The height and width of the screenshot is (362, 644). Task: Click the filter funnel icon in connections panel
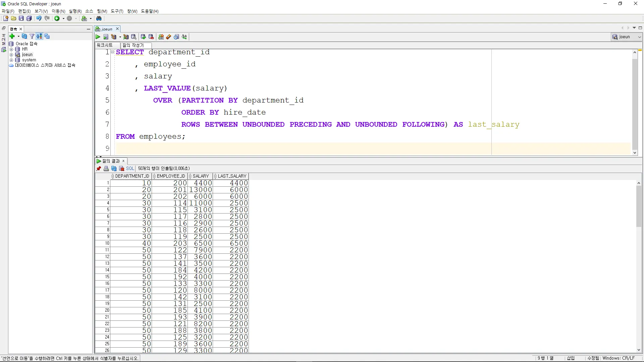pyautogui.click(x=32, y=36)
